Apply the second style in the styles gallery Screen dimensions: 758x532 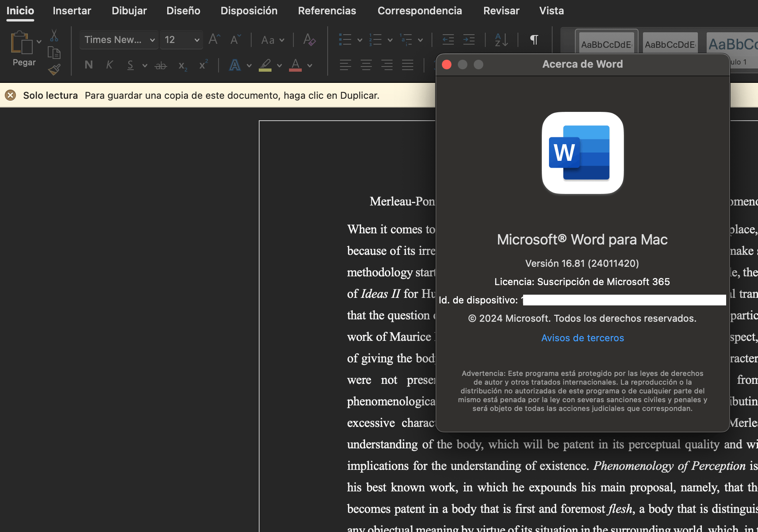(670, 43)
